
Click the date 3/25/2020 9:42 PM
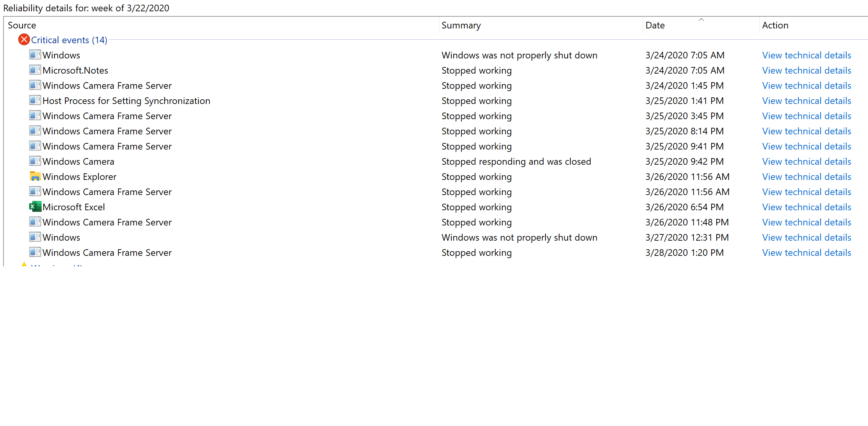coord(684,162)
